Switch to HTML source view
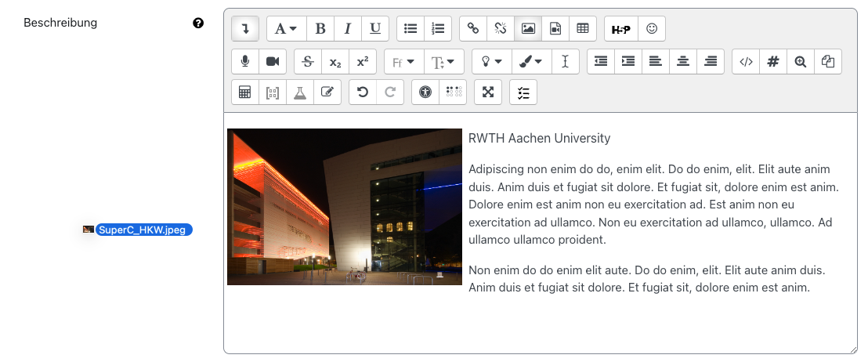Viewport: 868px width, 362px height. click(746, 61)
